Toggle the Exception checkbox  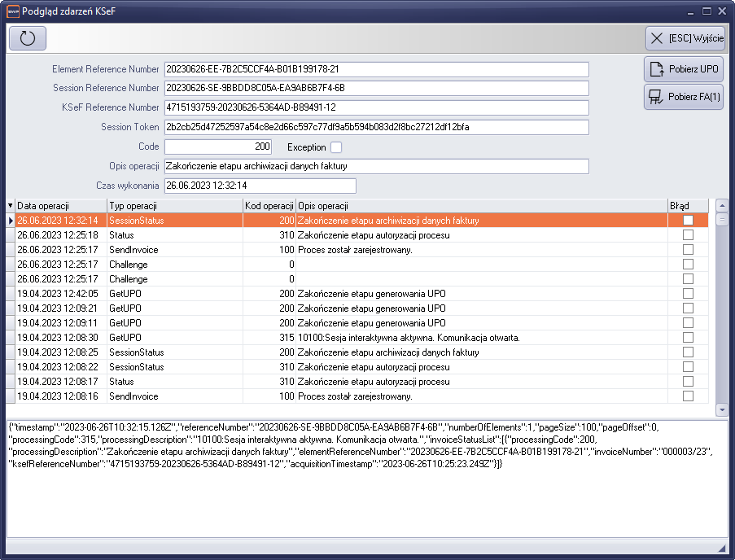336,147
